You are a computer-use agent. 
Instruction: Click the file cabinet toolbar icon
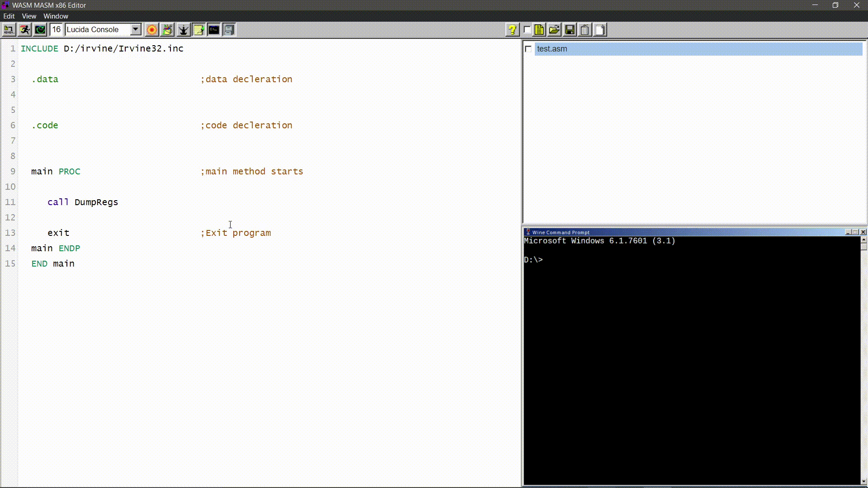click(229, 30)
